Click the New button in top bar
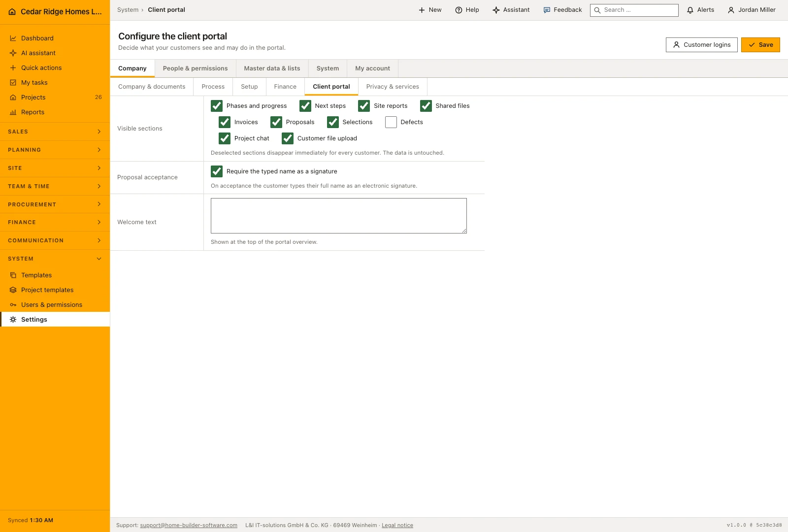 pyautogui.click(x=430, y=10)
